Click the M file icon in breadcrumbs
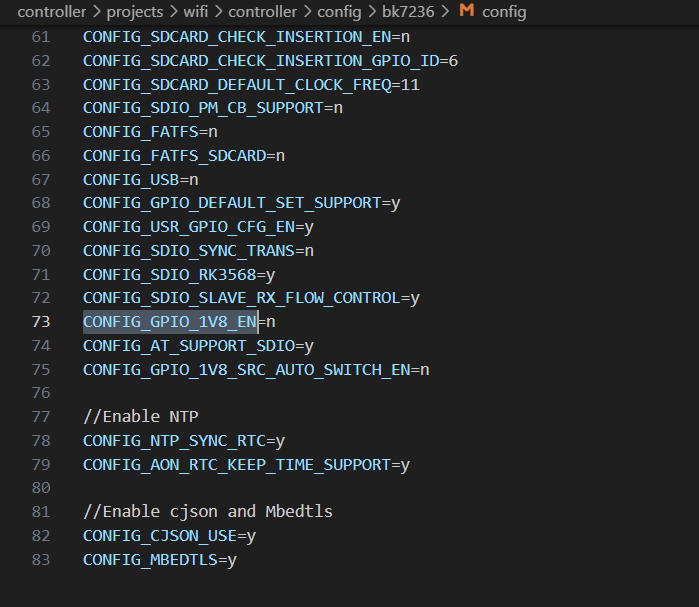Viewport: 699px width, 607px height. coord(466,12)
